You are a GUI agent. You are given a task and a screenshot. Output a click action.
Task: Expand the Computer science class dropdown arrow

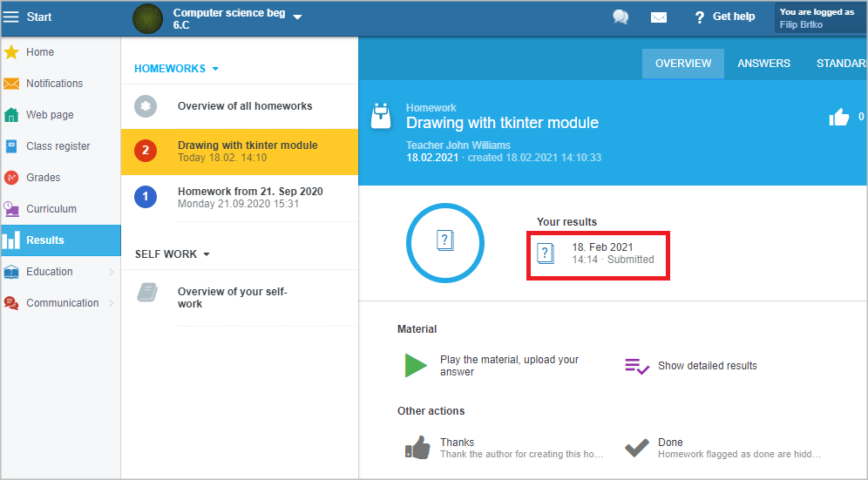(x=297, y=17)
